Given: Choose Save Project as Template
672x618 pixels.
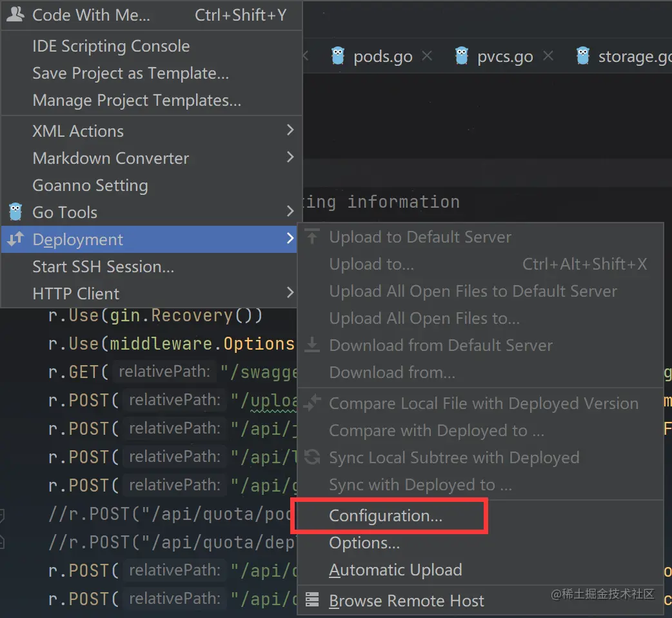Looking at the screenshot, I should coord(152,74).
